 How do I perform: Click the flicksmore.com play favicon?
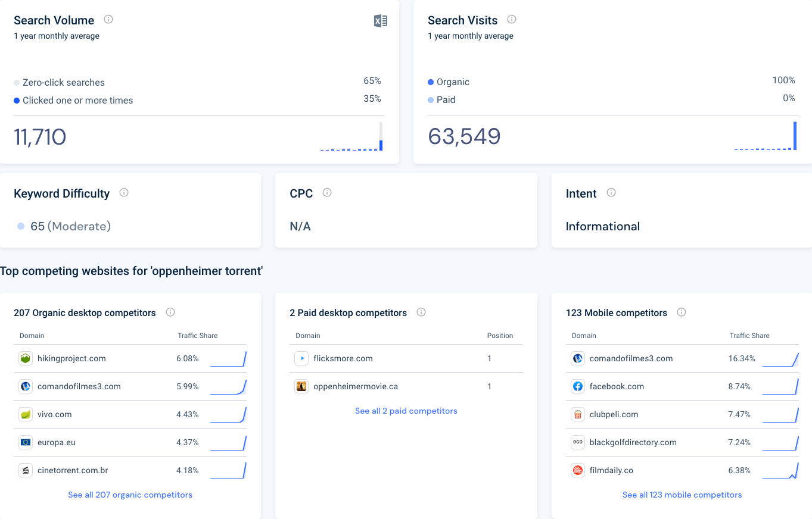301,358
